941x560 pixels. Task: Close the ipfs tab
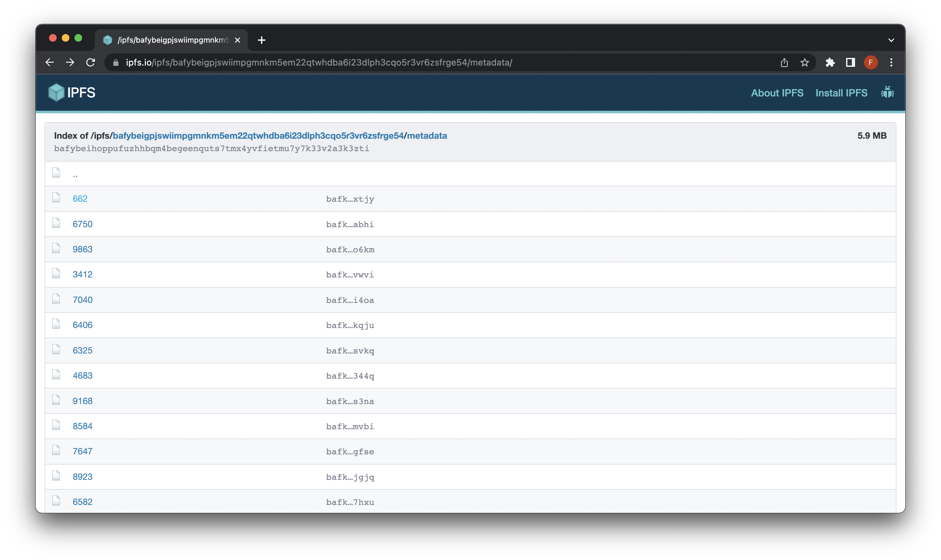pyautogui.click(x=237, y=40)
